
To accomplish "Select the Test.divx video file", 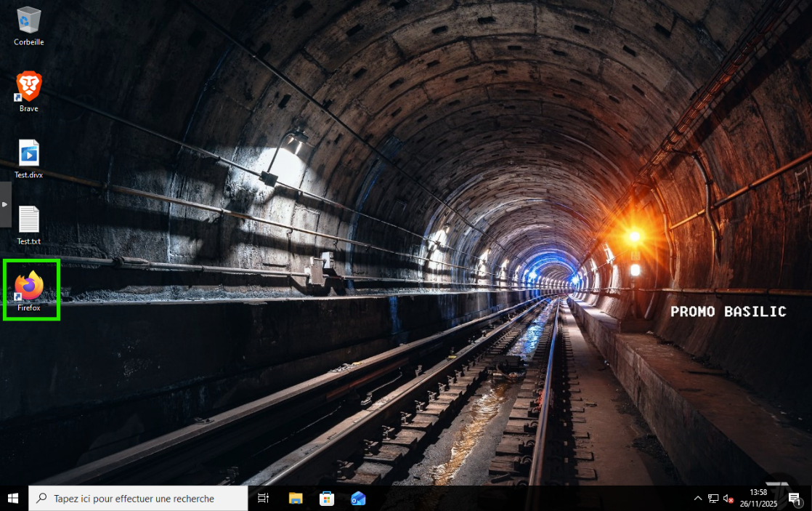I will point(29,153).
